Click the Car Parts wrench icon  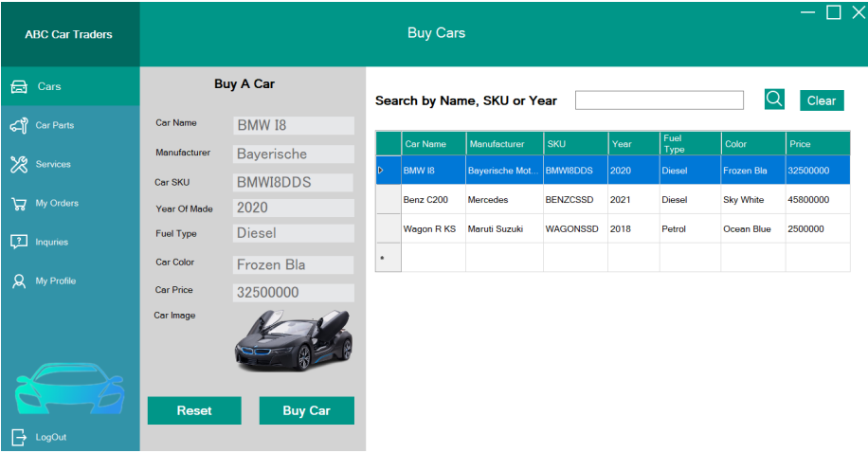point(19,126)
